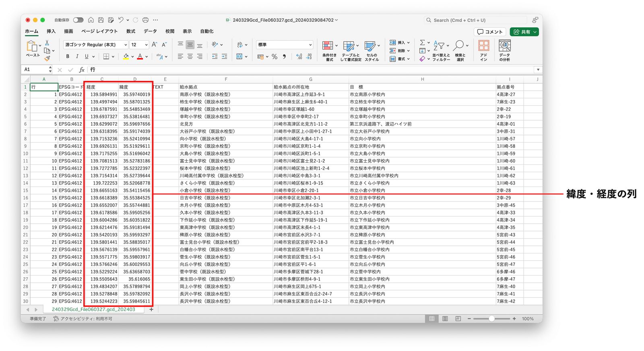The width and height of the screenshot is (644, 351).
Task: Toggle underline formatting with U
Action: pos(87,56)
